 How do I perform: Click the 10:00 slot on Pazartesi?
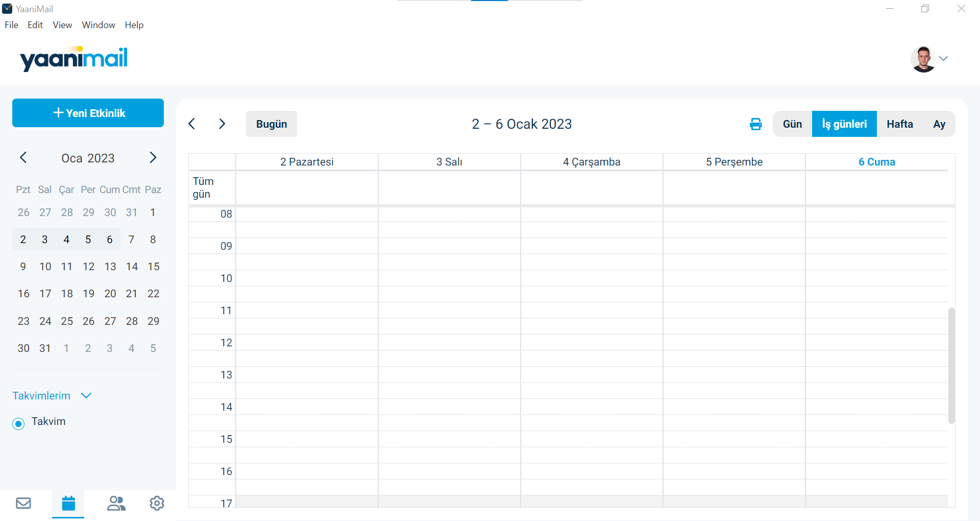tap(307, 278)
